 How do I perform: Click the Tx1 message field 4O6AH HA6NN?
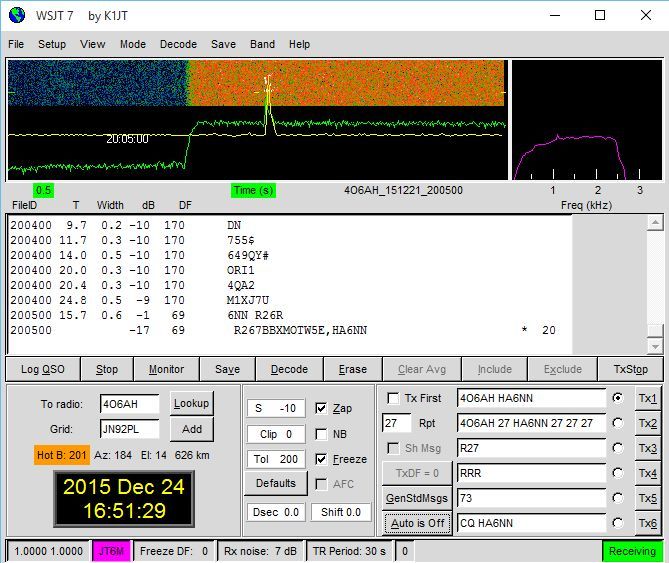[x=531, y=398]
